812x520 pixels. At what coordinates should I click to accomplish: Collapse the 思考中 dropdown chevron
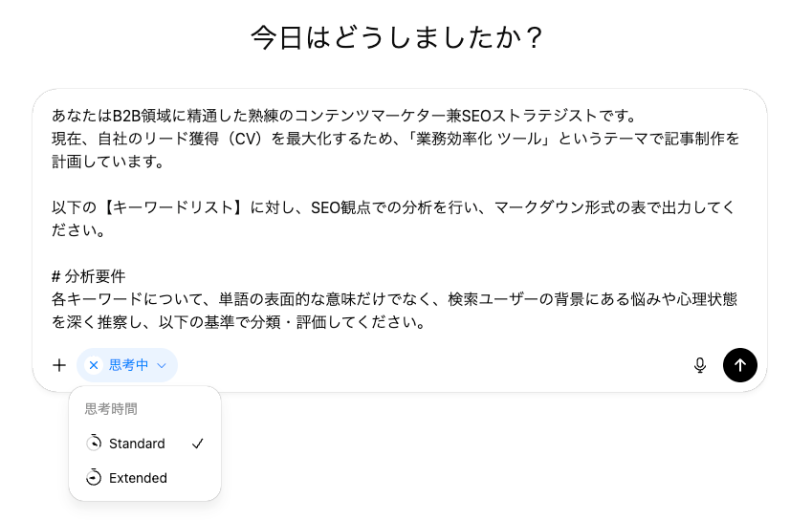coord(162,365)
